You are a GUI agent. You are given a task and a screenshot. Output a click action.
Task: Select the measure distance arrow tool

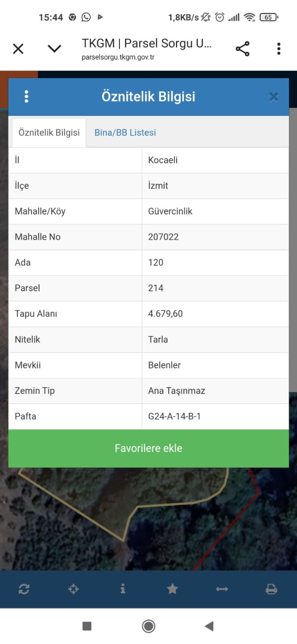point(222,589)
